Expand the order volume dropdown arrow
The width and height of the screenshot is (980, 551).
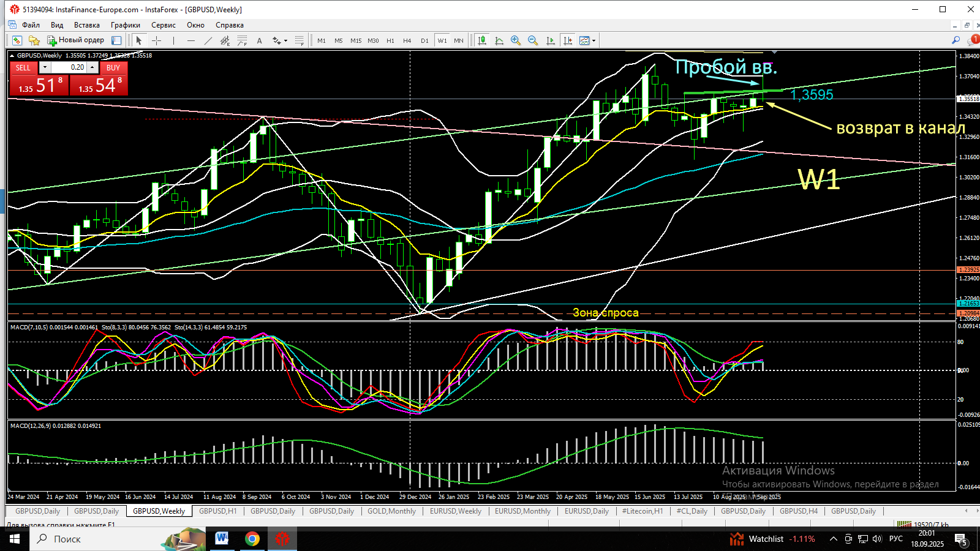point(45,67)
